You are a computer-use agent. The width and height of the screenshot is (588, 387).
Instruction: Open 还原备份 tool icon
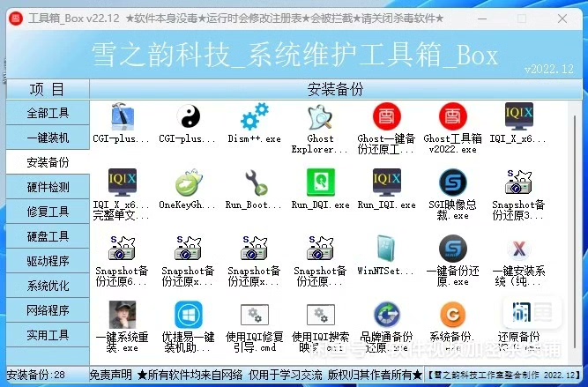point(521,312)
